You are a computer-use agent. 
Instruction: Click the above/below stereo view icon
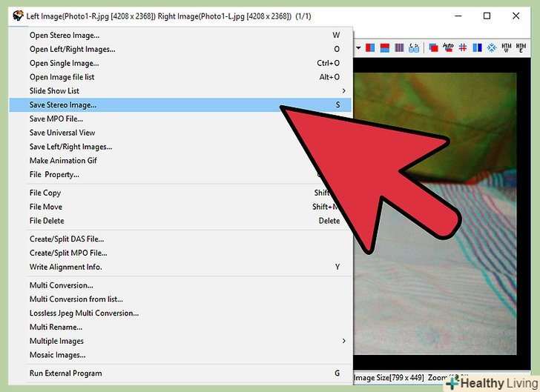[x=384, y=47]
